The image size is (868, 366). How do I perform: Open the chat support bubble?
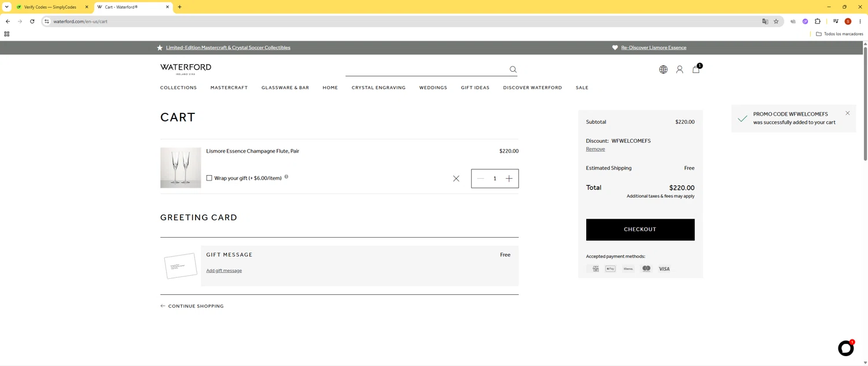pyautogui.click(x=846, y=347)
